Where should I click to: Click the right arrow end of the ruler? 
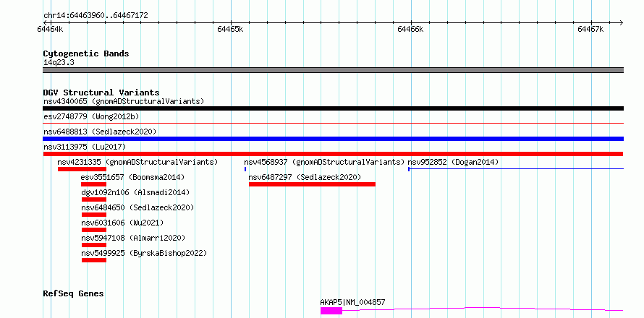coord(621,22)
